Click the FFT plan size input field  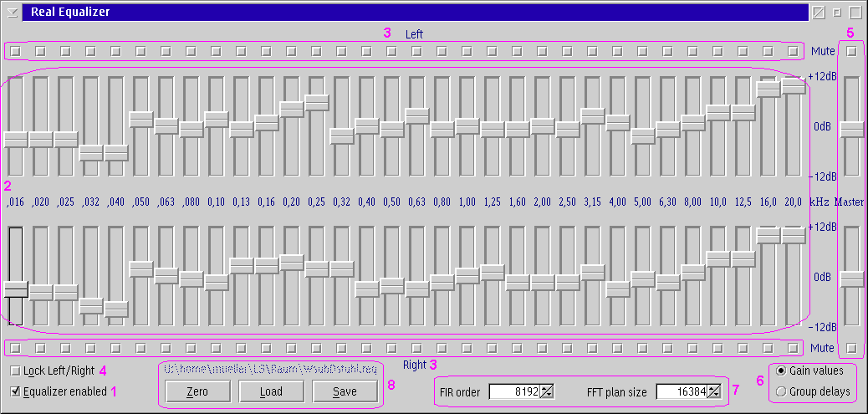pyautogui.click(x=681, y=391)
